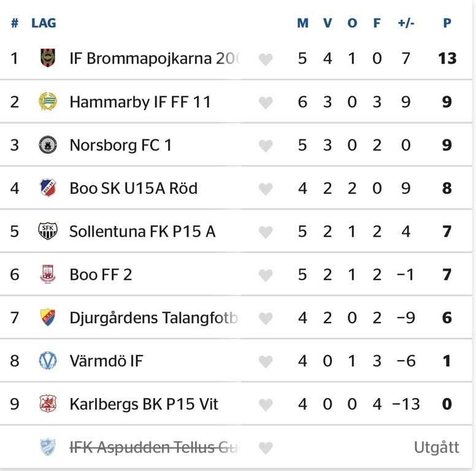Viewport: 476px width, 471px height.
Task: Click the Hammarby IF club logo
Action: (x=48, y=102)
